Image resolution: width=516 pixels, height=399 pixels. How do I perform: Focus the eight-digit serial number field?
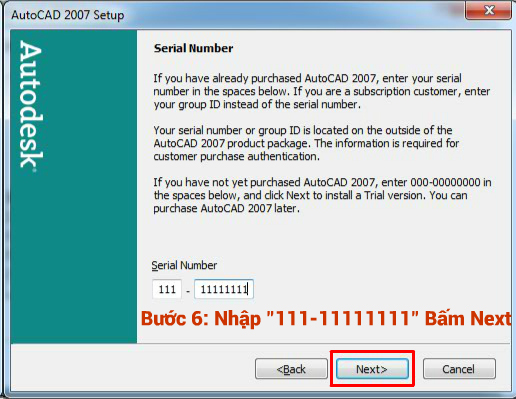(224, 289)
